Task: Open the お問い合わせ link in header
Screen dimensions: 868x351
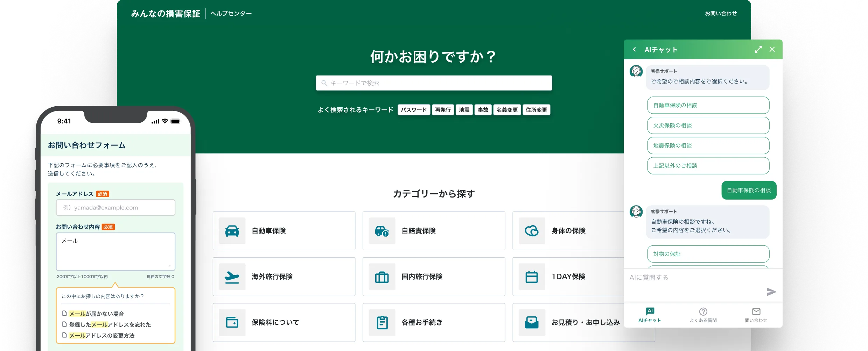Action: [x=721, y=14]
